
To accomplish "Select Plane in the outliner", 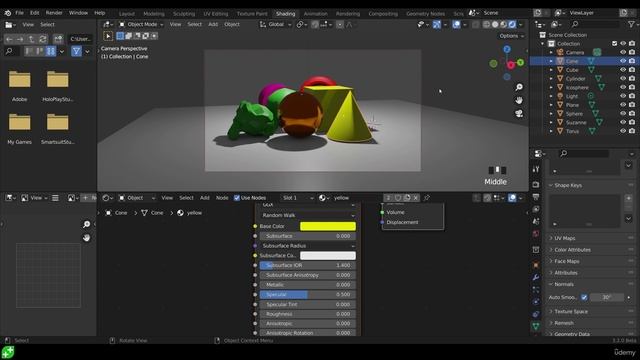I will point(572,105).
